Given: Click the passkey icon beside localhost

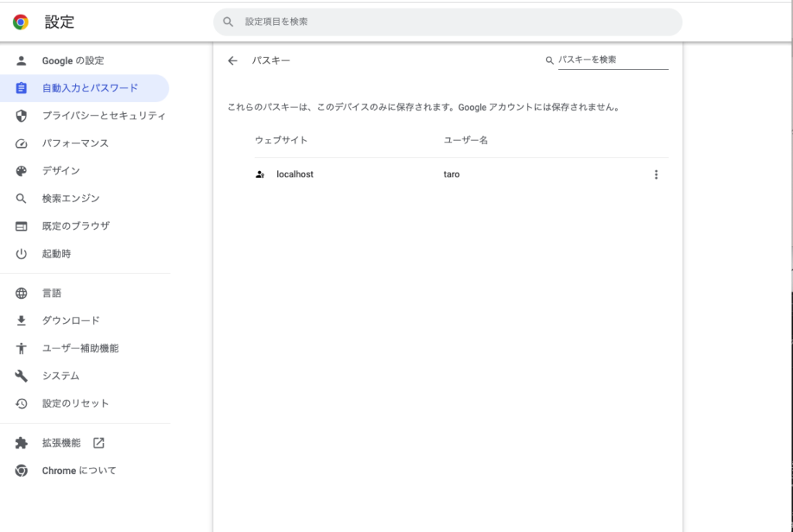Looking at the screenshot, I should pos(260,174).
